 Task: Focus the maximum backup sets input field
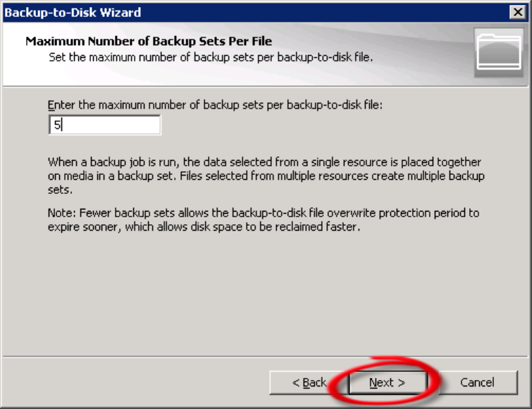pyautogui.click(x=104, y=126)
